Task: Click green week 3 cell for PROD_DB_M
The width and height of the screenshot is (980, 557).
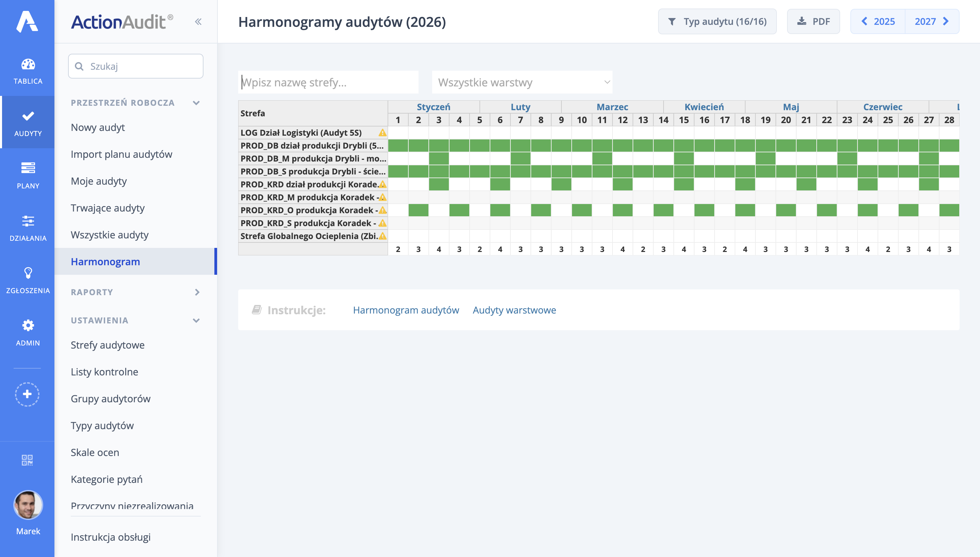Action: pos(439,158)
